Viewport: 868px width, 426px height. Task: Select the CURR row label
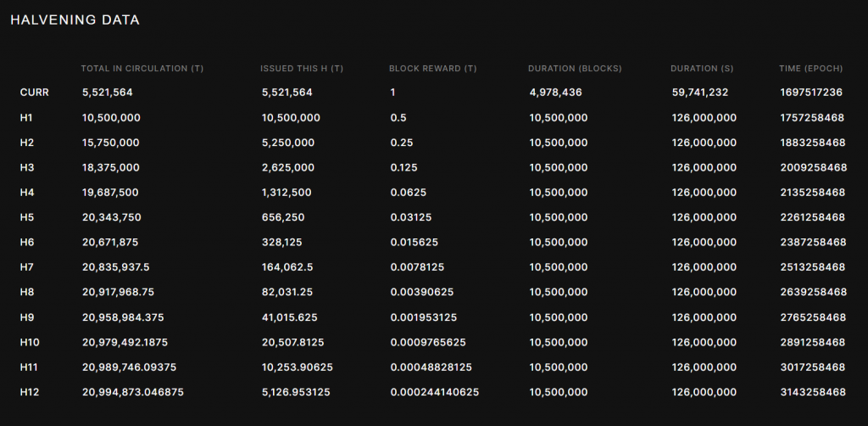(34, 92)
